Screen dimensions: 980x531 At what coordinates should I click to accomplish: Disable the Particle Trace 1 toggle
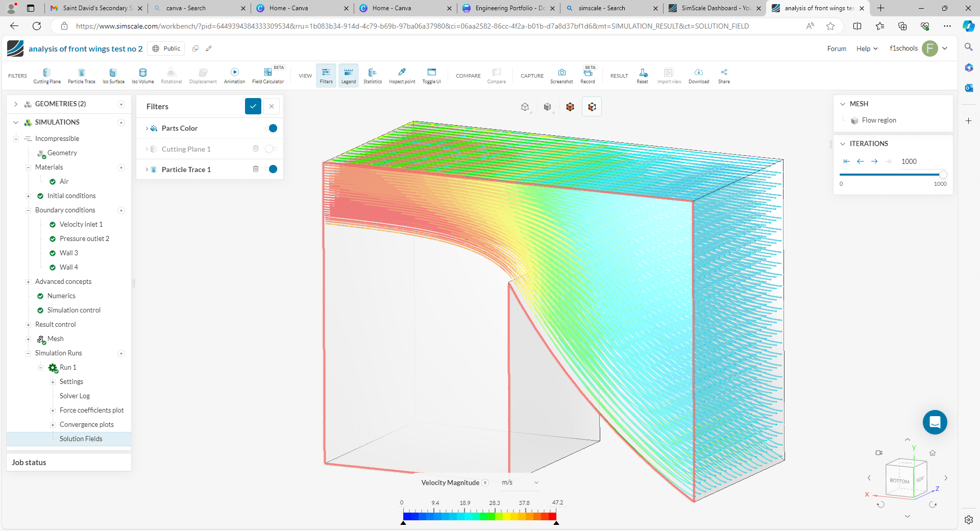click(272, 169)
